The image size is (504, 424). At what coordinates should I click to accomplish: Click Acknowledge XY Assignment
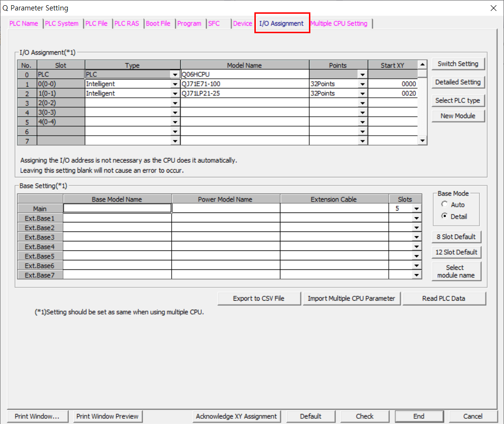click(x=236, y=416)
